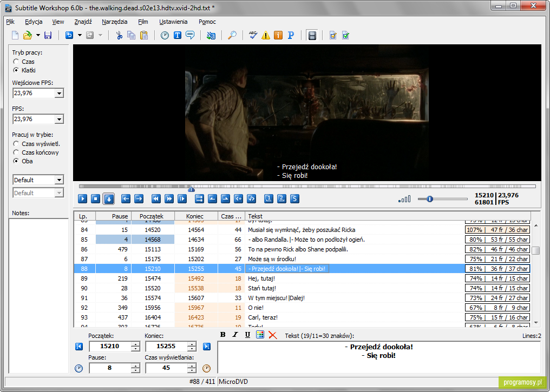Open search with magnifying glass
550x392 pixels.
click(x=232, y=35)
